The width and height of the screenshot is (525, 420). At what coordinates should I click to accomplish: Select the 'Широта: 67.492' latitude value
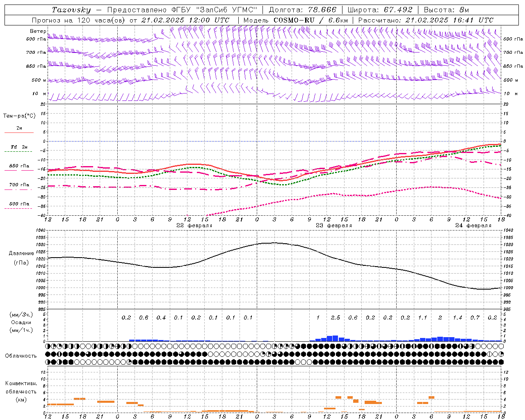(380, 10)
